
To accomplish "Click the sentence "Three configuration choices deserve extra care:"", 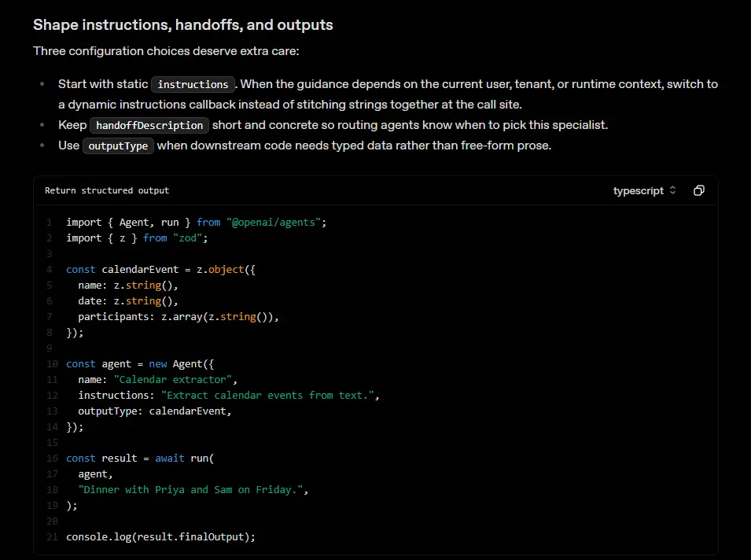I will point(166,51).
